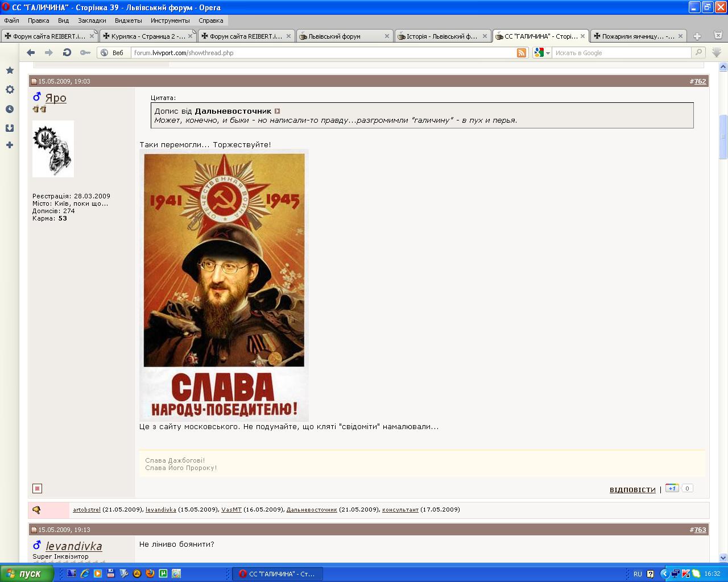Reload the page with the refresh icon
Viewport: 728px width, 582px height.
pos(67,52)
